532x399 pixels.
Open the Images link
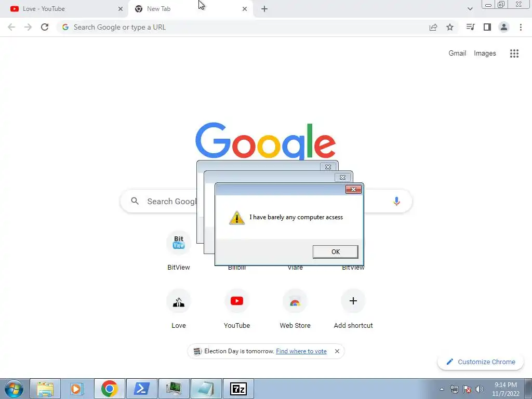coord(485,54)
